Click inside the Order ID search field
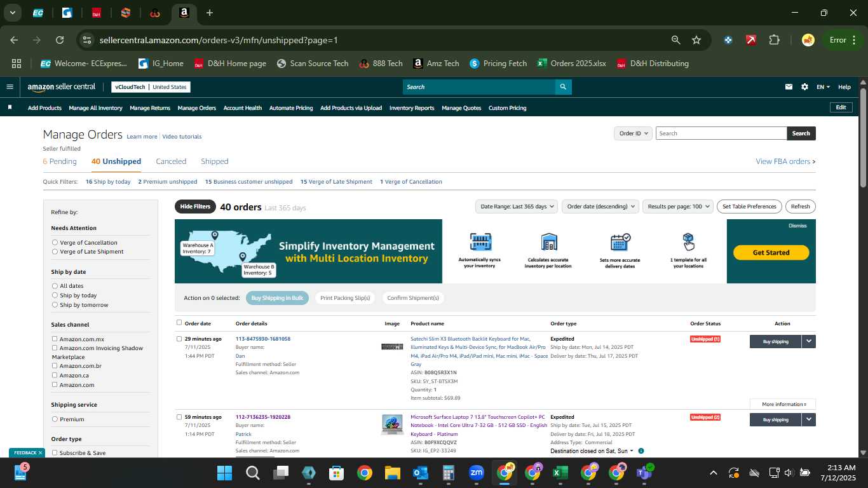868x488 pixels. pyautogui.click(x=721, y=133)
